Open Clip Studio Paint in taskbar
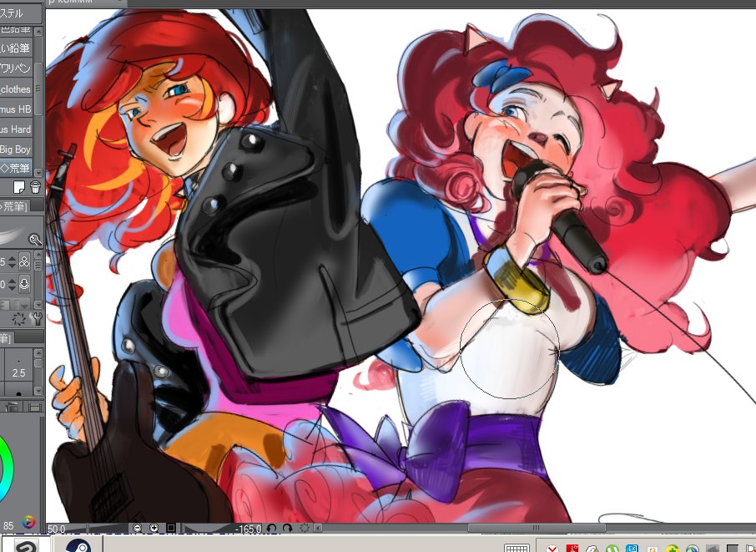This screenshot has height=552, width=756. point(26,545)
